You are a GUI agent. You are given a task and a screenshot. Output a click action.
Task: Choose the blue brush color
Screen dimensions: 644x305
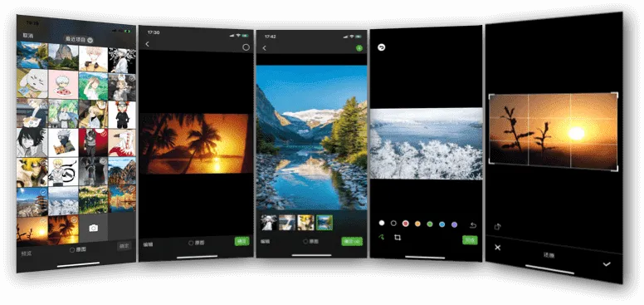pos(442,224)
